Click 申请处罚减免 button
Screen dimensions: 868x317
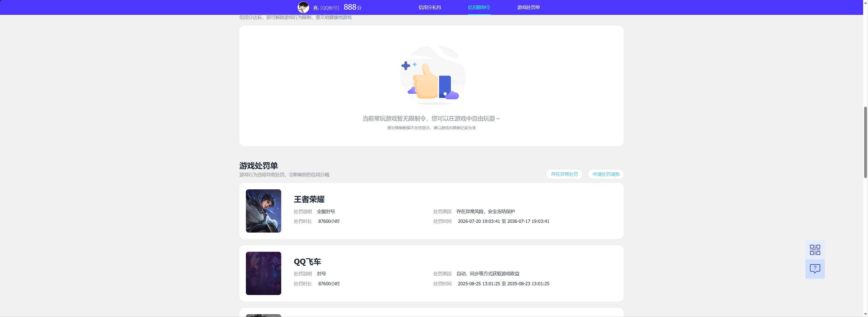pos(606,174)
